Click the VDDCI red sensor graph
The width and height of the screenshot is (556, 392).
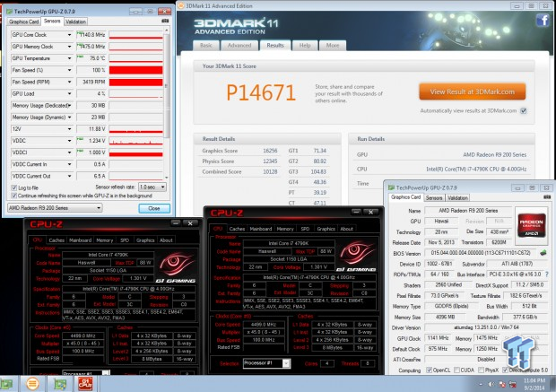tap(135, 152)
